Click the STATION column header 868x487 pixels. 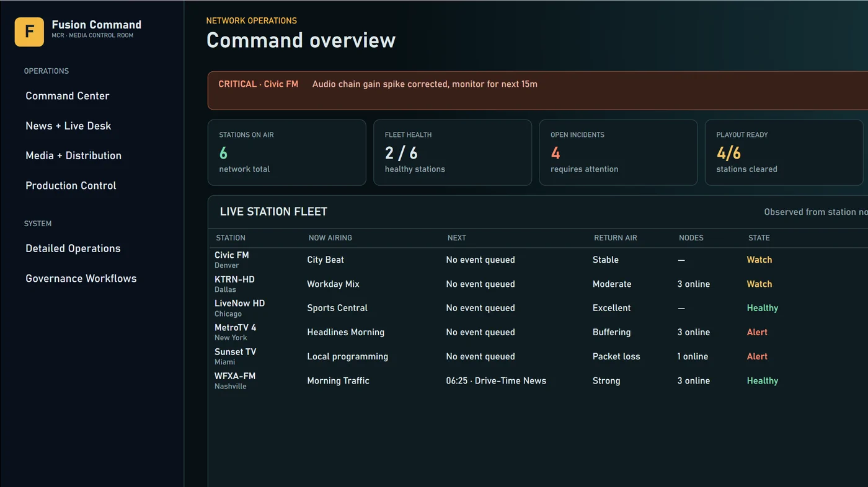click(231, 238)
